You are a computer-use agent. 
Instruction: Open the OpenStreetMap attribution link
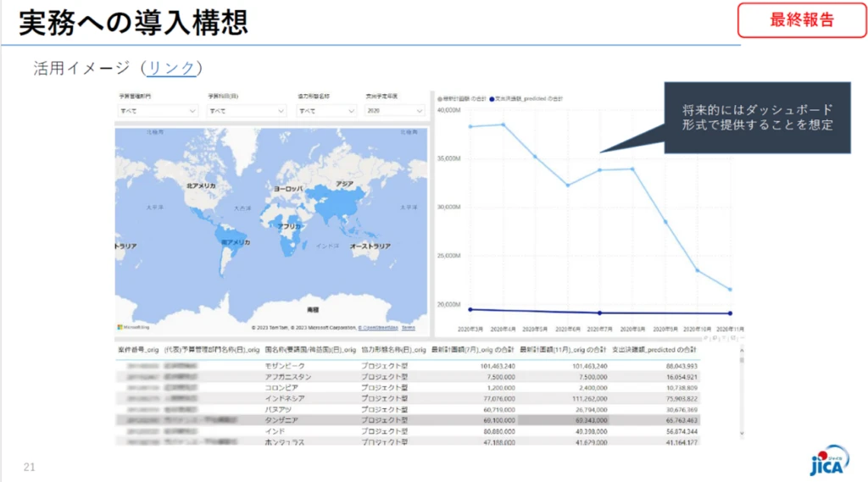click(378, 328)
